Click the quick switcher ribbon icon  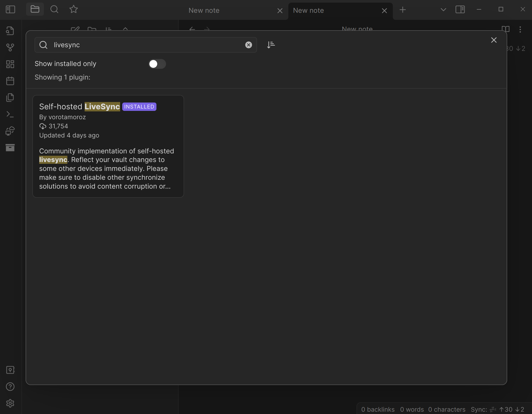[x=10, y=31]
